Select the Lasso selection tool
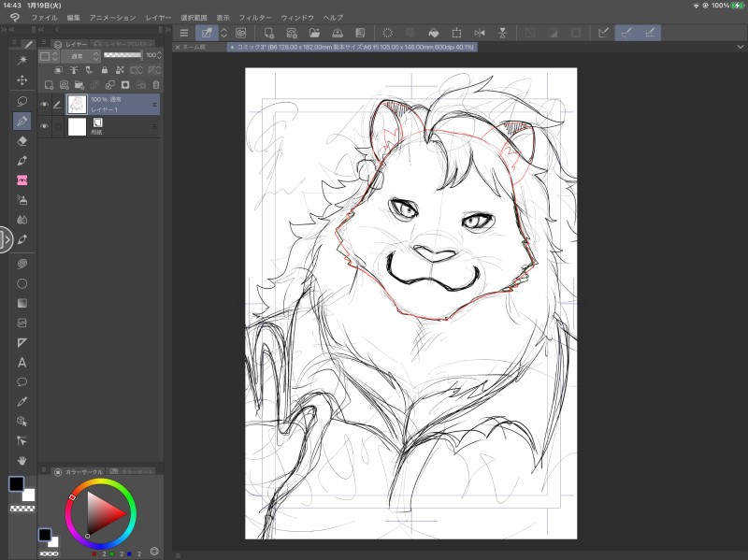Image resolution: width=748 pixels, height=560 pixels. [22, 101]
